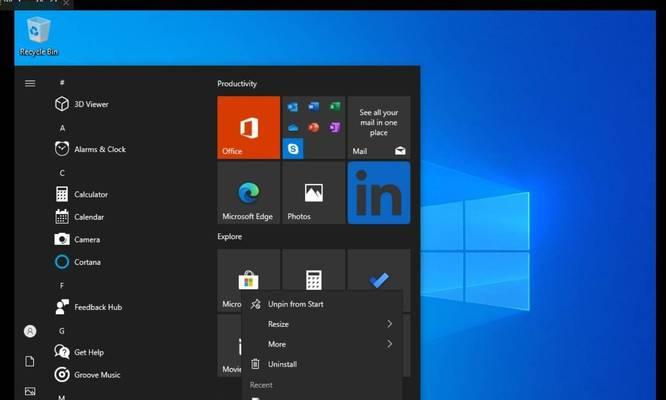The image size is (666, 400).
Task: Open Calendar app entry
Action: coord(79,217)
